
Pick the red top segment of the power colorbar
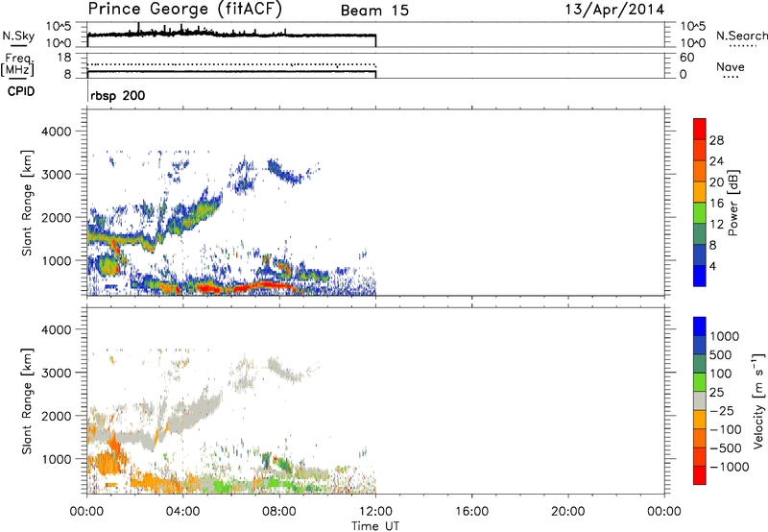[700, 129]
